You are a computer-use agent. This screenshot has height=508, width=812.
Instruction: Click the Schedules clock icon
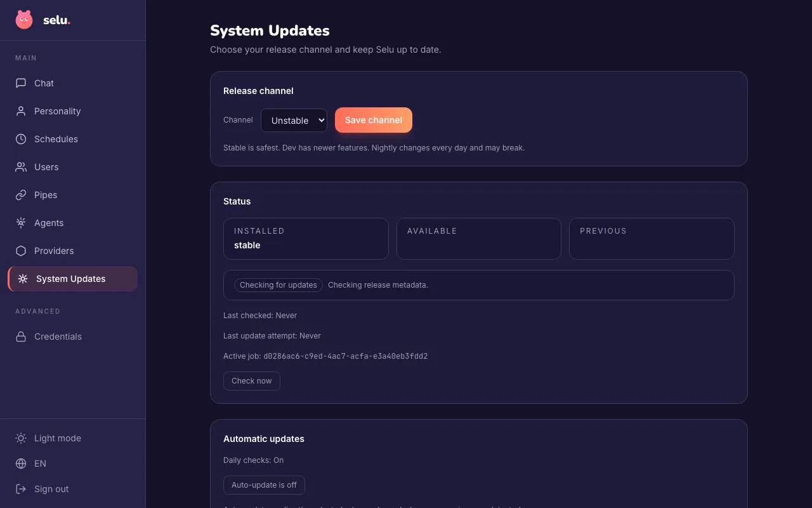[21, 139]
